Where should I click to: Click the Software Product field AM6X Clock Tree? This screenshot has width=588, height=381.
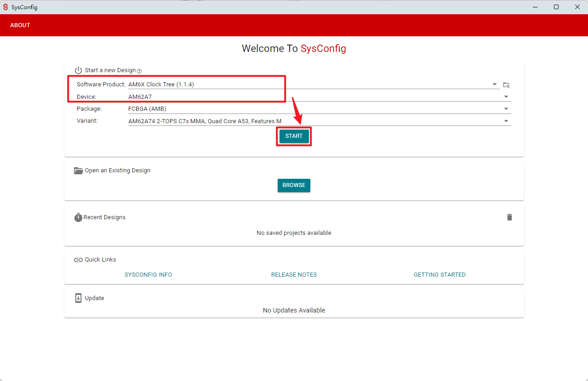click(314, 84)
